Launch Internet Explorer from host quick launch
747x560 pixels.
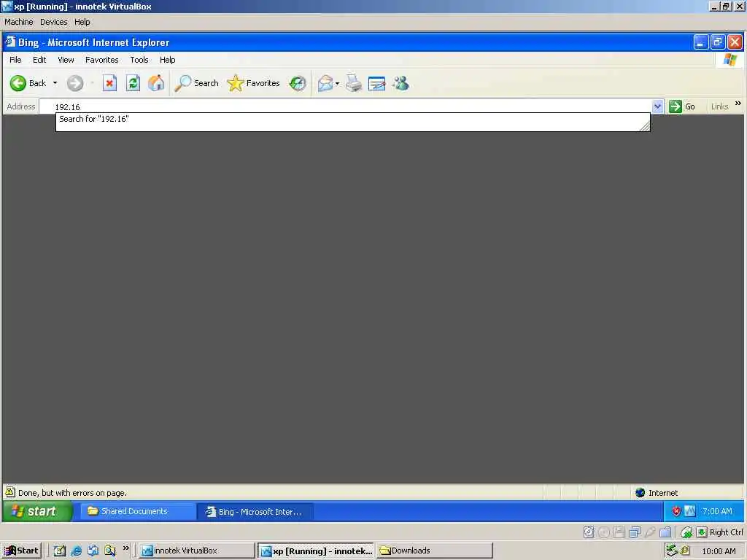76,551
